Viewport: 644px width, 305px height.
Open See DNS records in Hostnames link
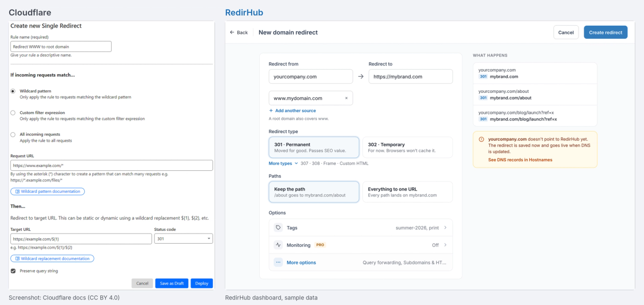[520, 159]
